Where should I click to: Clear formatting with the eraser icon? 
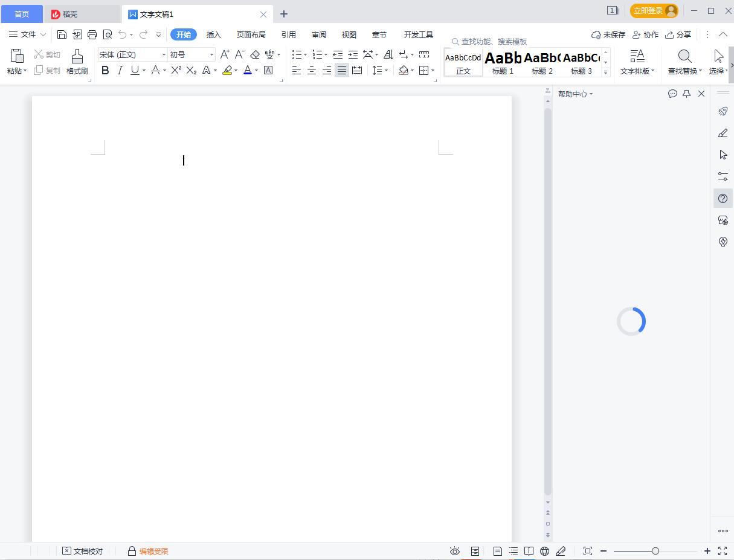click(256, 54)
